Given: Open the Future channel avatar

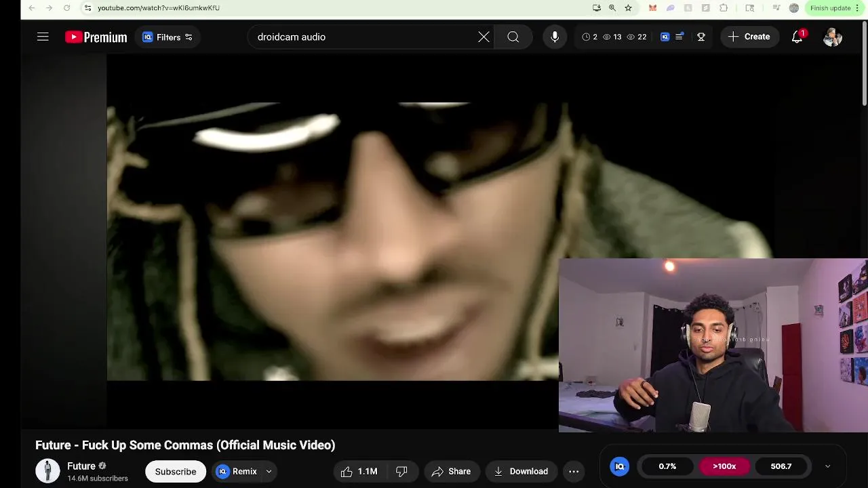Looking at the screenshot, I should click(47, 471).
